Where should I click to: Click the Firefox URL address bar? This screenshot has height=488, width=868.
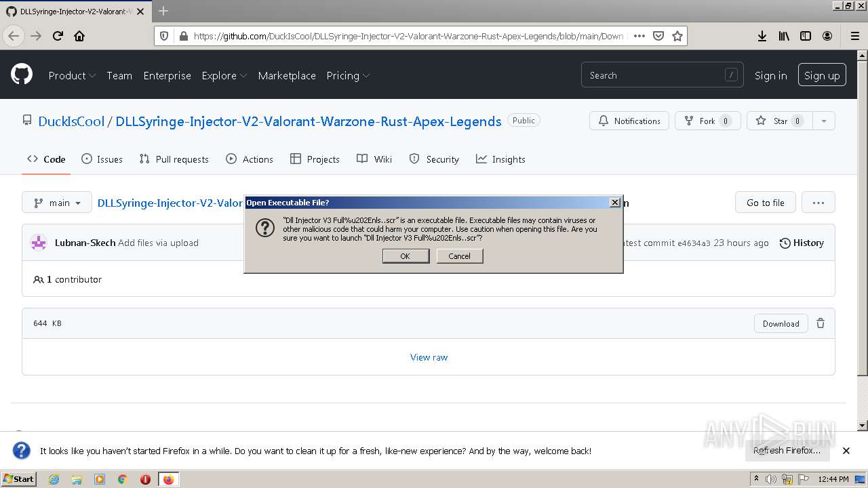[x=408, y=36]
